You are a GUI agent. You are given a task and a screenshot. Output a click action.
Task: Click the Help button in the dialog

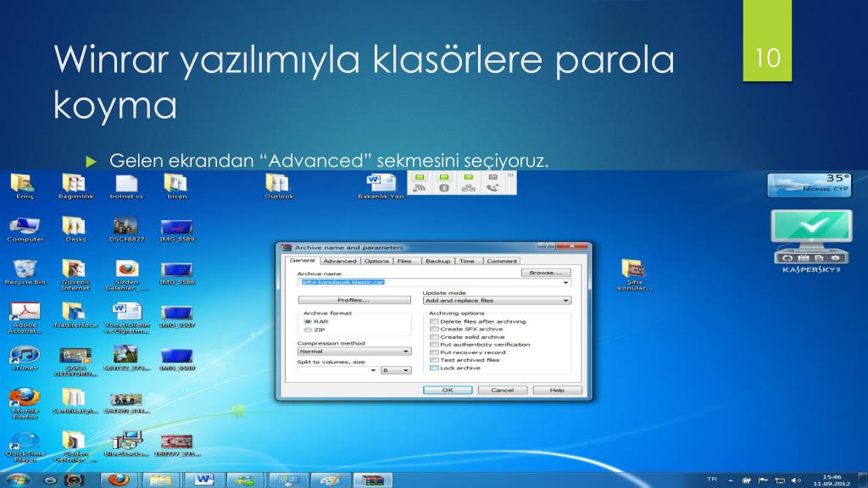(557, 390)
